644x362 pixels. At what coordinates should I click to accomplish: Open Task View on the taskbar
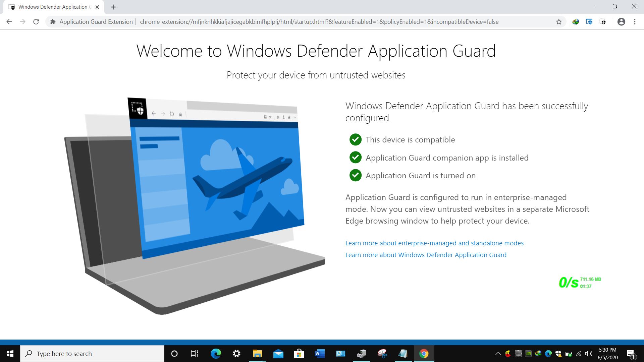coord(195,354)
